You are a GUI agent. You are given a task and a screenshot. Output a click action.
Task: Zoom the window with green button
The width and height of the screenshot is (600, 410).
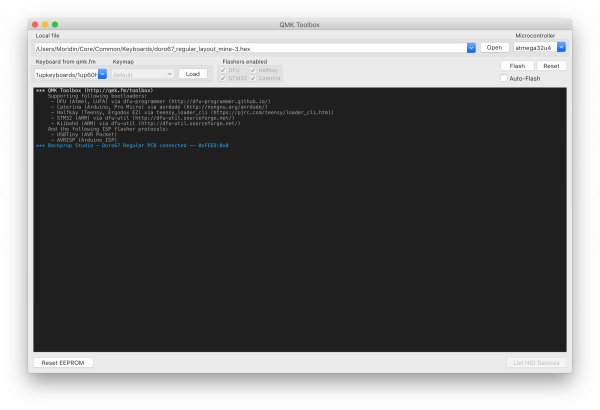tap(55, 25)
